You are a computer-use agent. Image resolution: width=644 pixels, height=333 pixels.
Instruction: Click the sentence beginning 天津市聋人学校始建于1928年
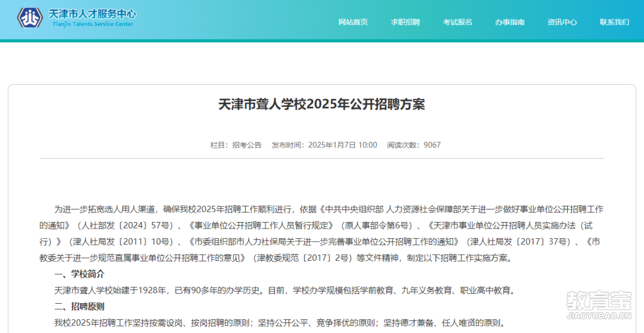pyautogui.click(x=284, y=291)
